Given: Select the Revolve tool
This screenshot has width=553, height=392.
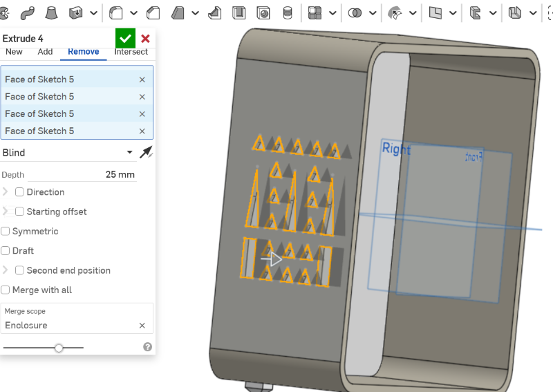Looking at the screenshot, I should click(x=4, y=13).
